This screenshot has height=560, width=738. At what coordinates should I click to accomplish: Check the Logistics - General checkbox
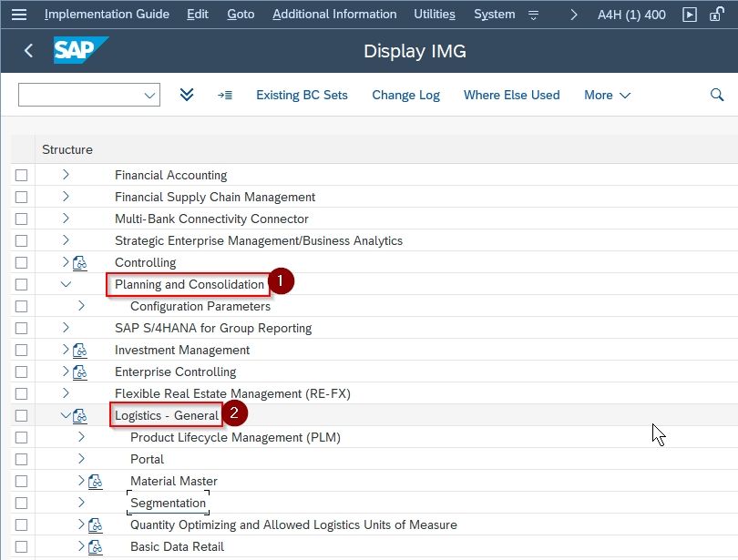coord(21,415)
